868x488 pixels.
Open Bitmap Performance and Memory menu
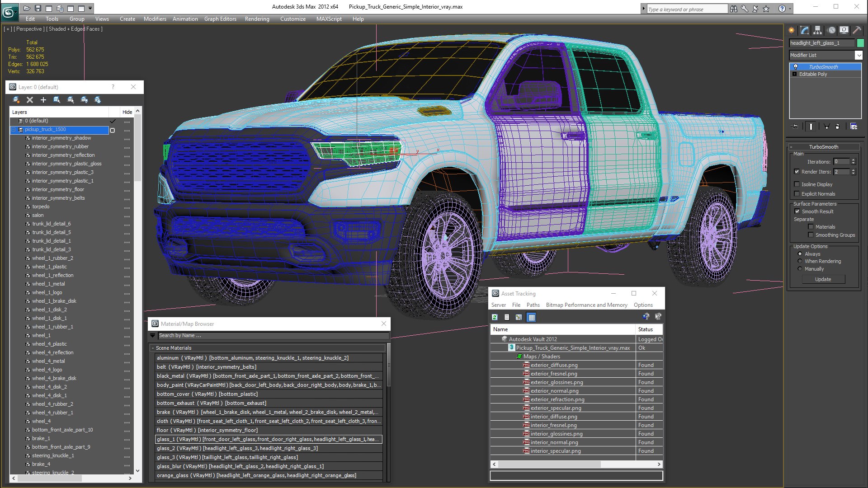[586, 305]
